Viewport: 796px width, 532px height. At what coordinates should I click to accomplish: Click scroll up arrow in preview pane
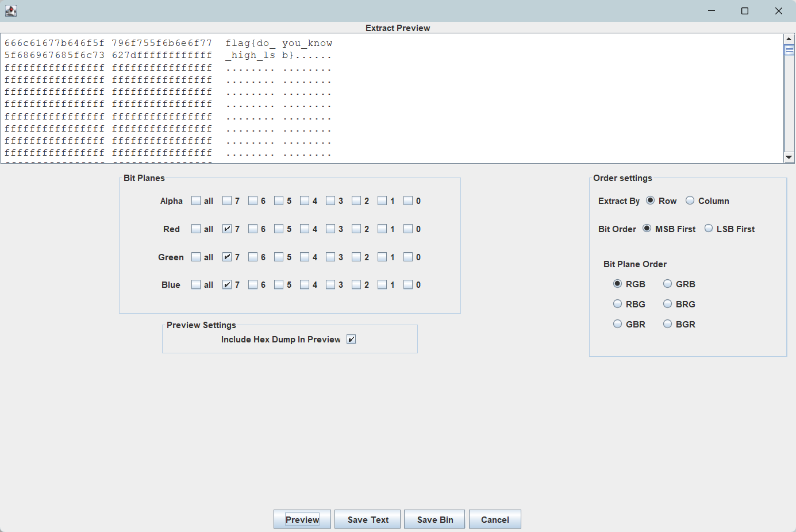(789, 39)
